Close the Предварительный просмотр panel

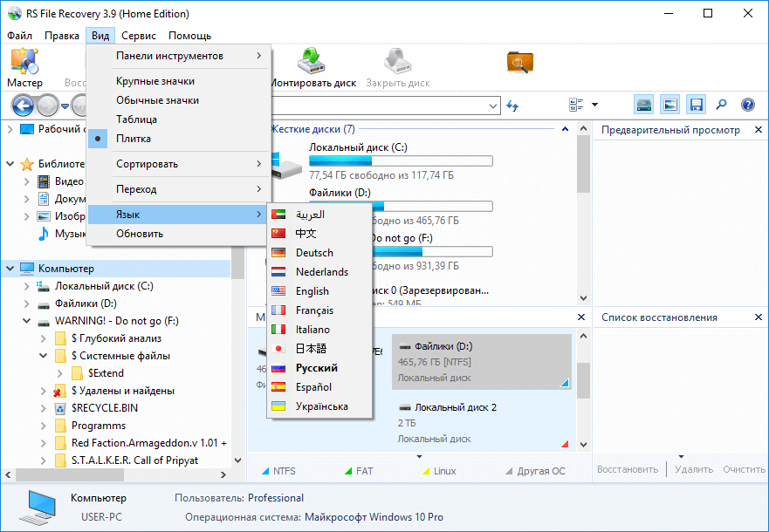coord(759,130)
